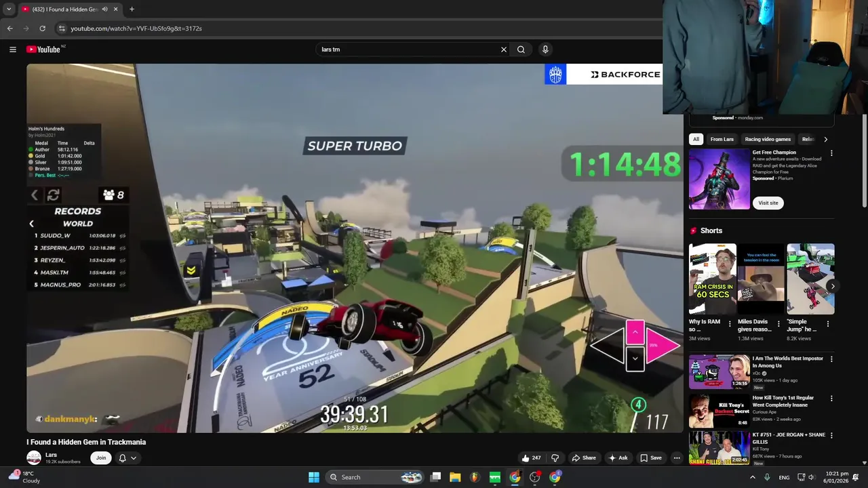Open Lars channel avatar
This screenshot has height=488, width=868.
[x=34, y=458]
